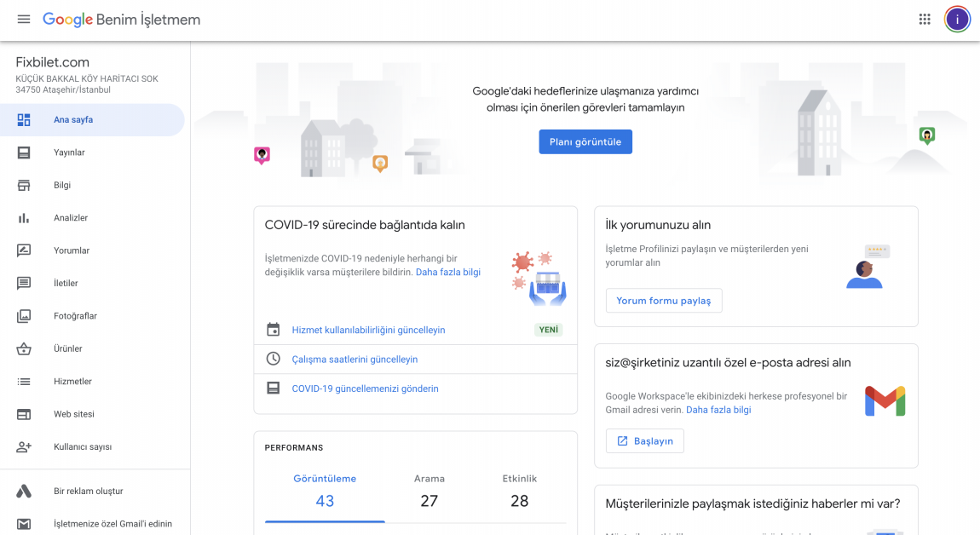This screenshot has width=980, height=535.
Task: Click the Yayınlar sidebar icon
Action: coord(24,152)
